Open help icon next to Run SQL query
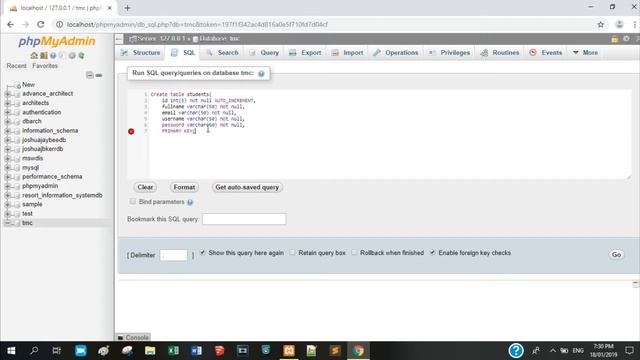Image resolution: width=640 pixels, height=360 pixels. [x=261, y=73]
